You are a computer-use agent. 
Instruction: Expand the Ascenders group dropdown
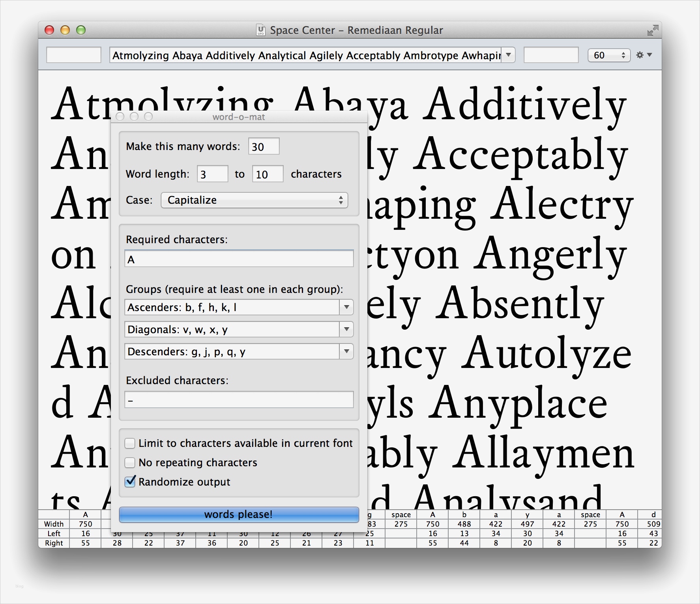tap(346, 307)
